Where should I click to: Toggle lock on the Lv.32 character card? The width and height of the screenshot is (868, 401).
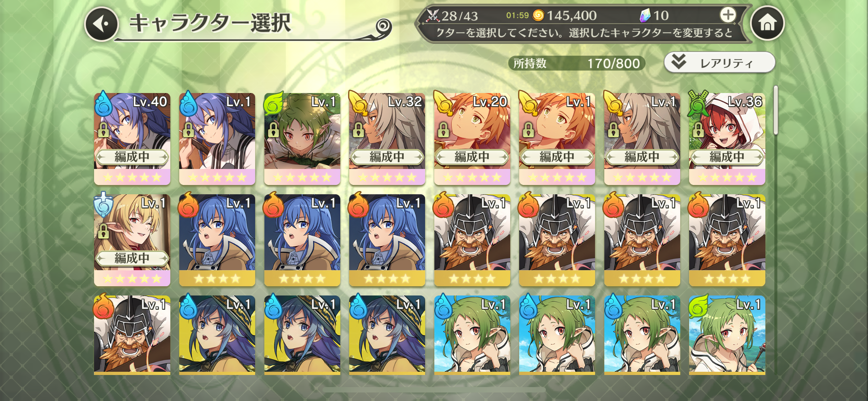click(x=358, y=130)
